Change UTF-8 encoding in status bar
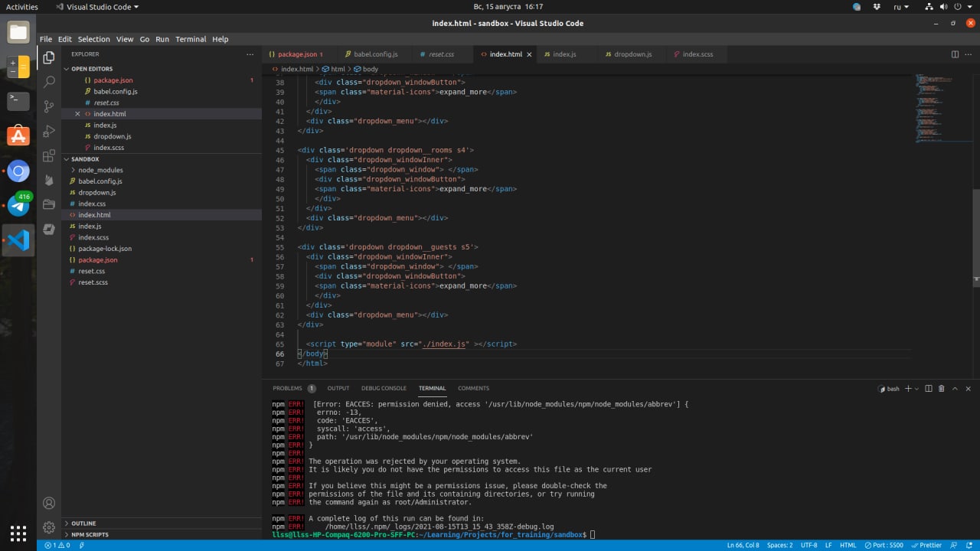Screen dimensions: 980x551 click(808, 545)
